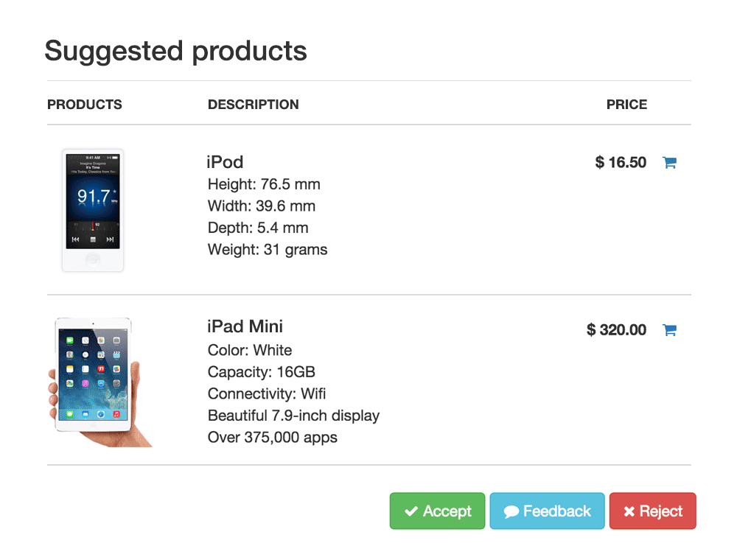
Task: Add iPod to cart via cart icon
Action: click(x=669, y=163)
